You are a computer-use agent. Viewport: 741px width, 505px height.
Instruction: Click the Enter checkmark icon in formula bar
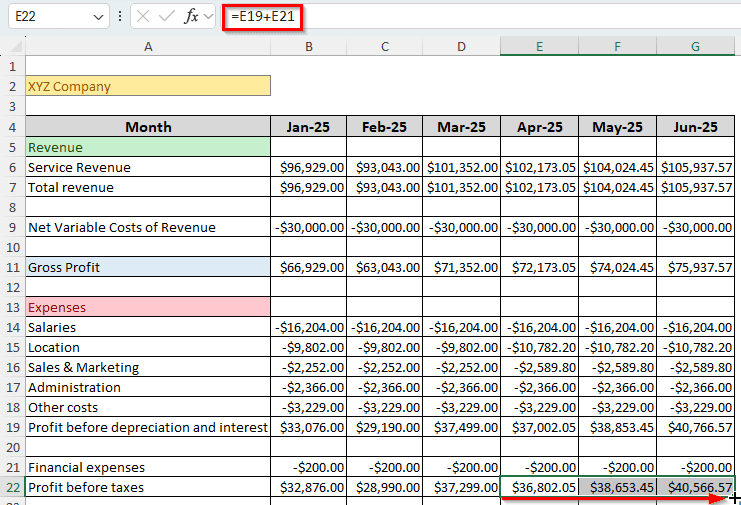tap(166, 17)
